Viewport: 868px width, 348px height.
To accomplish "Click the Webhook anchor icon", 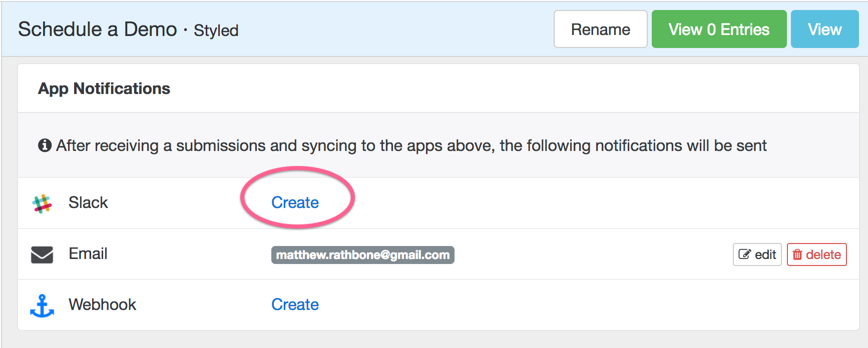I will point(42,305).
